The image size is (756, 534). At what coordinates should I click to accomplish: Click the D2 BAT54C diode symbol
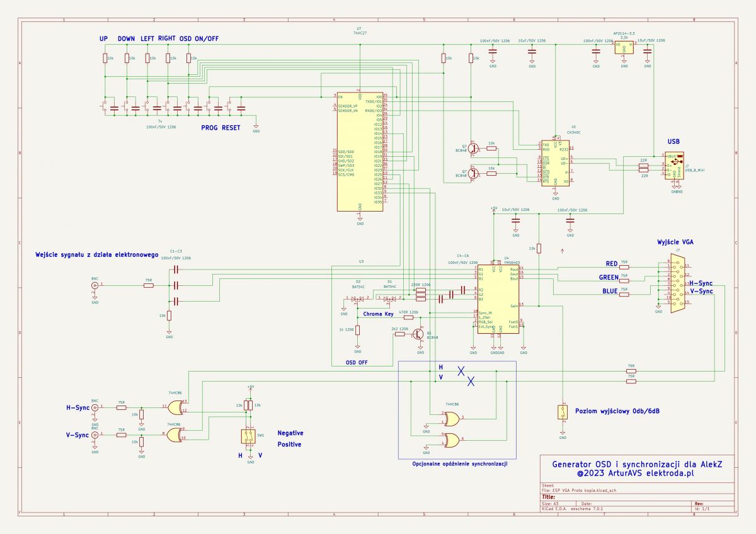358,298
